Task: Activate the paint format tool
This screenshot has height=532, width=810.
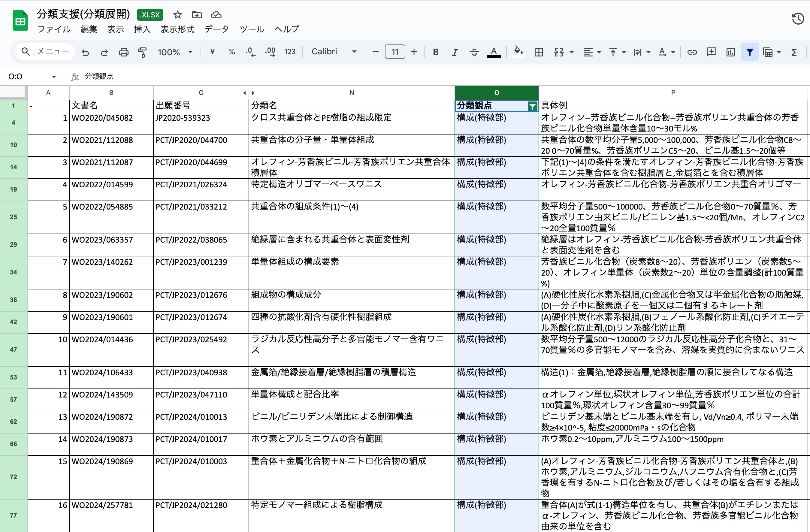Action: click(x=143, y=52)
